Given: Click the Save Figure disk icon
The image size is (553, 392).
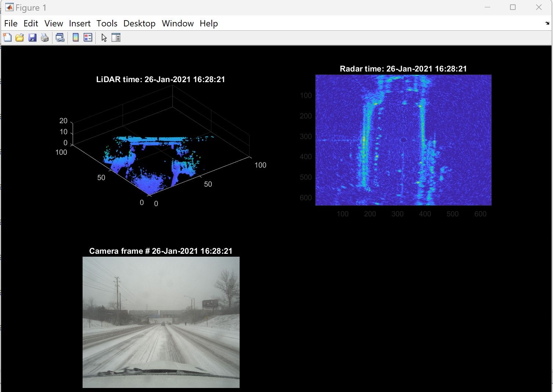Looking at the screenshot, I should 32,37.
